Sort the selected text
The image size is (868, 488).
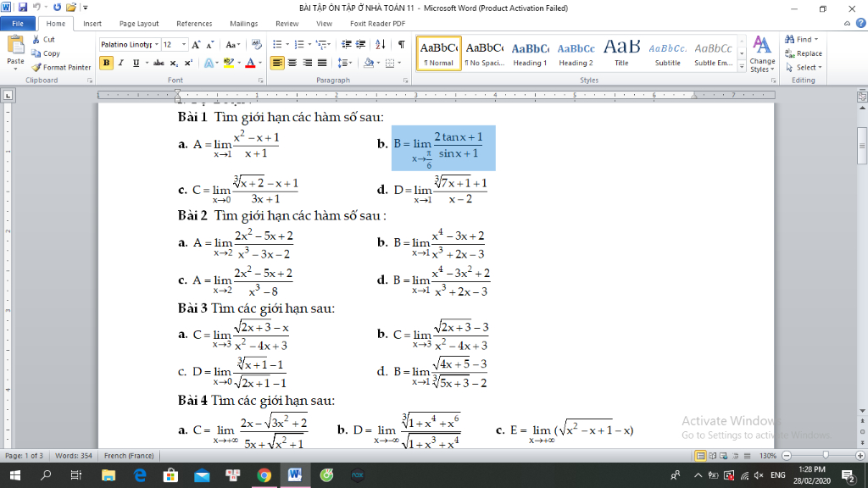(x=381, y=45)
